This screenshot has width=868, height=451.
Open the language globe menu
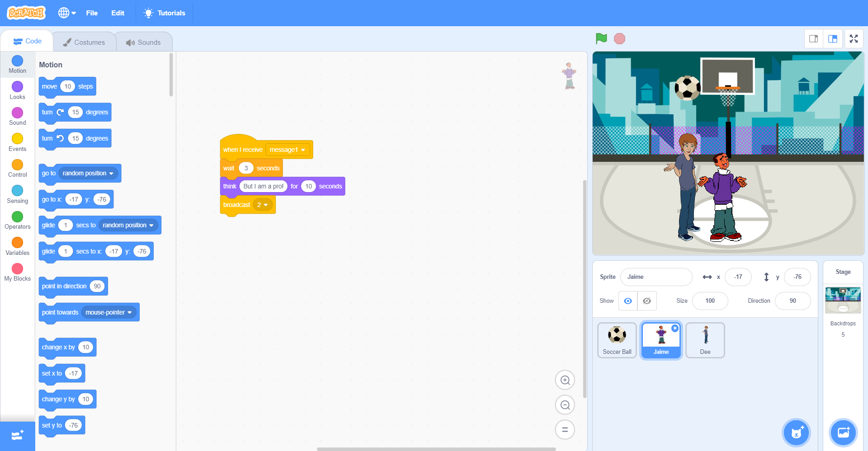[x=67, y=13]
